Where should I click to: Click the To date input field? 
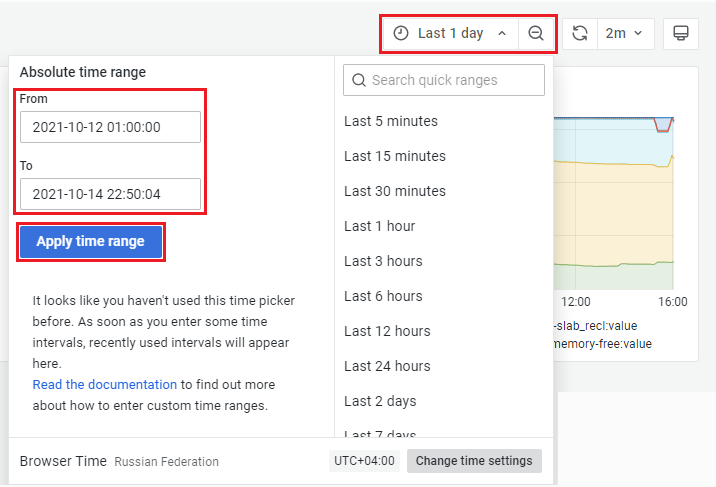coord(110,194)
